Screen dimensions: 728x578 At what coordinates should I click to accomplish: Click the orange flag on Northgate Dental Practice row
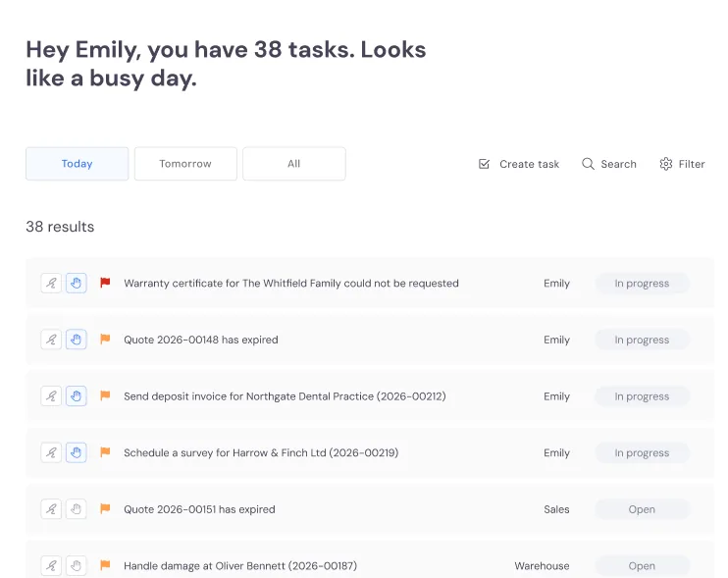coord(105,395)
